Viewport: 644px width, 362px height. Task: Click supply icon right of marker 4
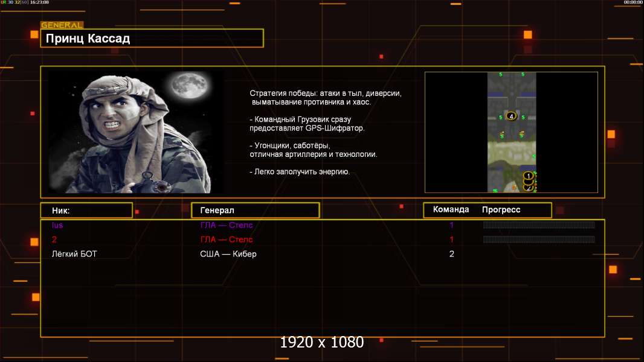point(523,117)
